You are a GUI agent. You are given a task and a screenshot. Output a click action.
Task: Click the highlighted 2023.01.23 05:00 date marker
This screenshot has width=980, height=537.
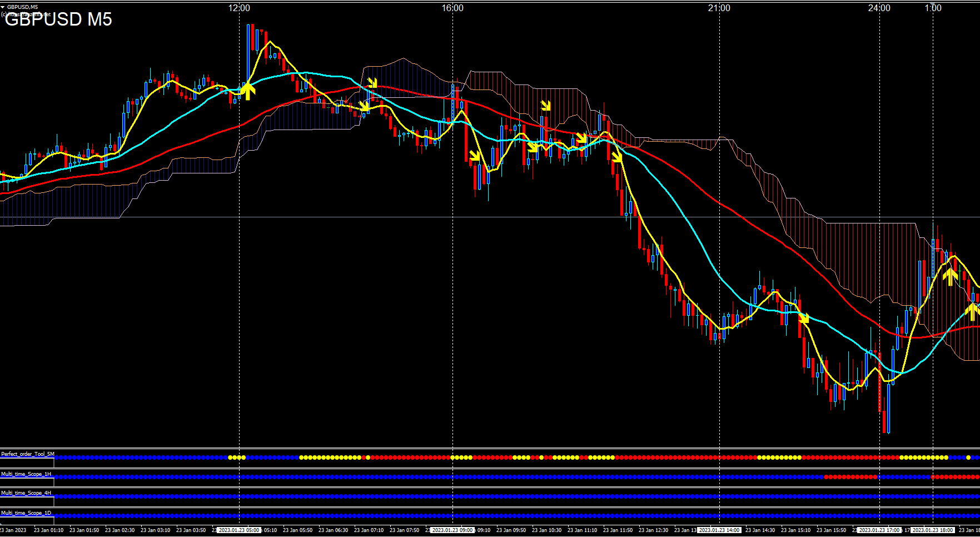point(239,530)
